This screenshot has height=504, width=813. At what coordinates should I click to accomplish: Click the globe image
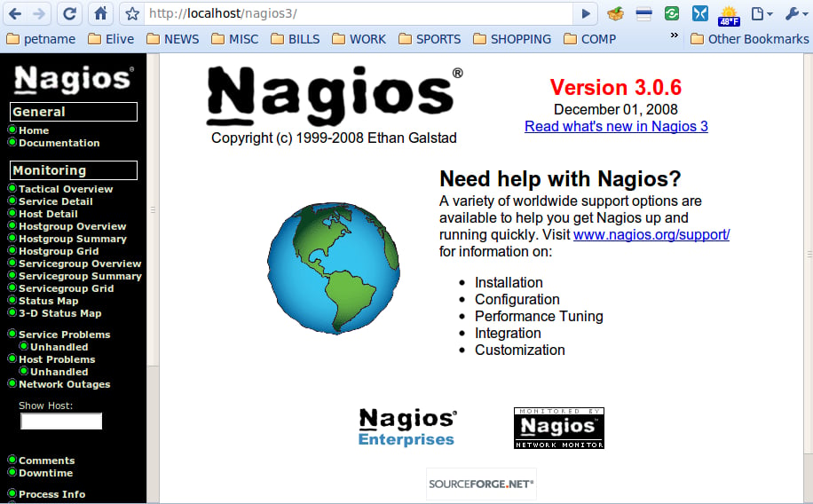[x=334, y=268]
